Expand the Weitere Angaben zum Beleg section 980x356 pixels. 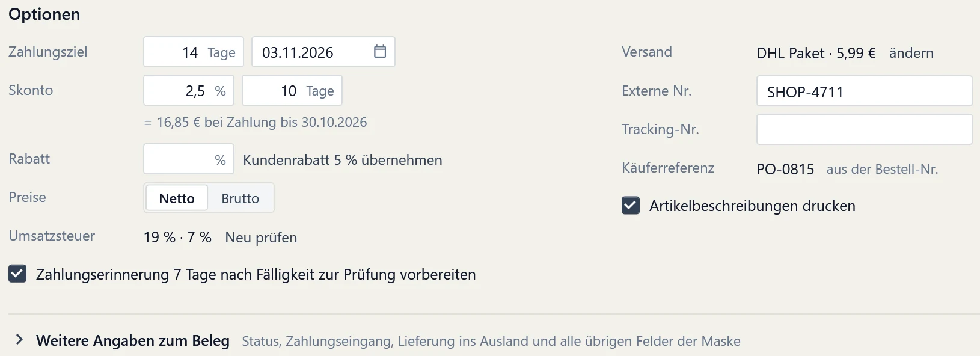[19, 340]
